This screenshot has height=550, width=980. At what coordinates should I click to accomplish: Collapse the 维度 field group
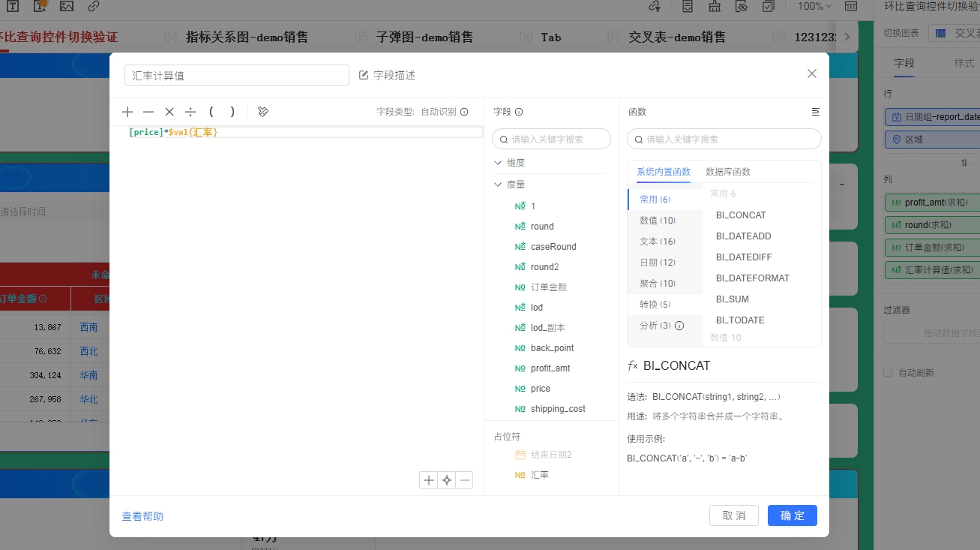499,163
